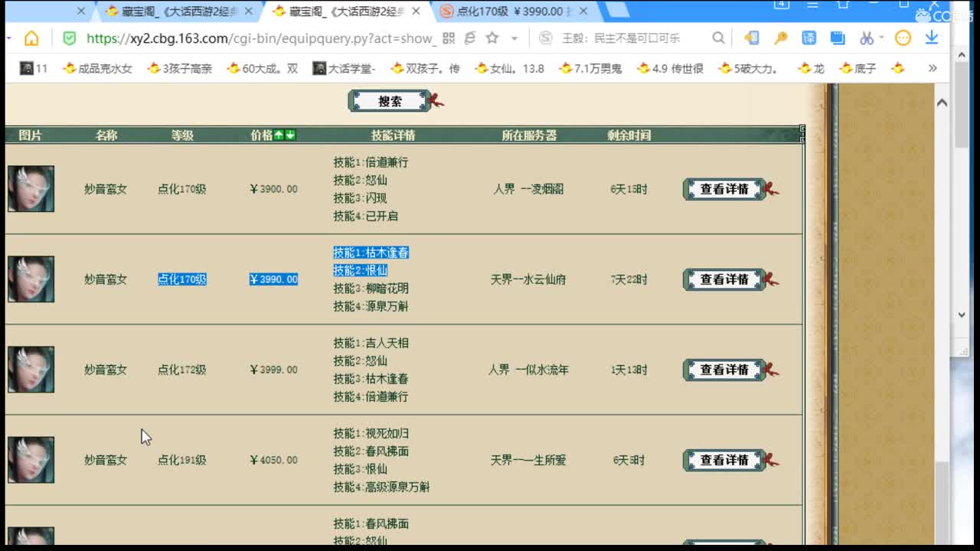The image size is (980, 551).
Task: Click the 点化191级 level text
Action: point(182,460)
